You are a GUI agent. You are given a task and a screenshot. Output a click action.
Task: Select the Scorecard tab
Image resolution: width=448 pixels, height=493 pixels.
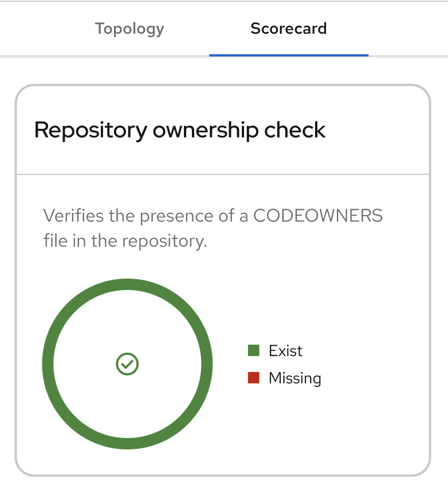289,29
